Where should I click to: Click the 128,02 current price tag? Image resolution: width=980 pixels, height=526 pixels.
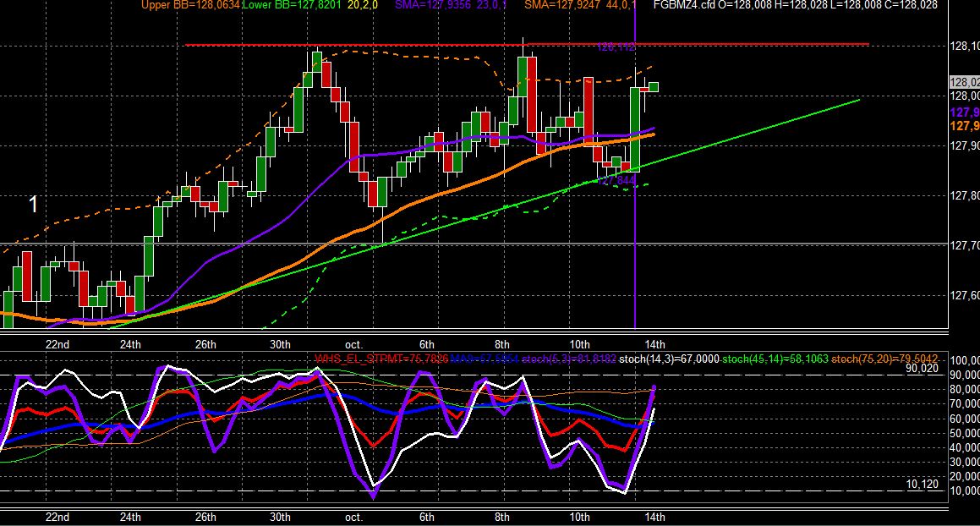coord(965,83)
